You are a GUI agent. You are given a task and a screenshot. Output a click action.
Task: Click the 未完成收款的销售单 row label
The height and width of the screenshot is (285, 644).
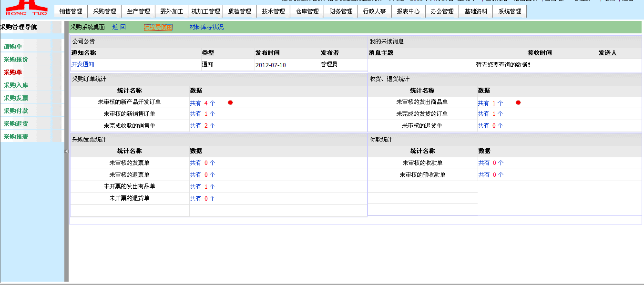click(x=129, y=126)
